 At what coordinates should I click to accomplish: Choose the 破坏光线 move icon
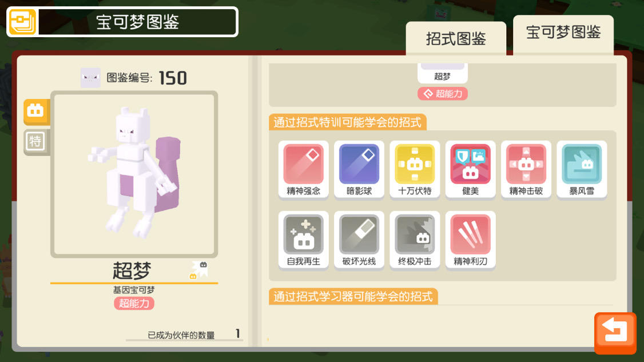click(359, 240)
